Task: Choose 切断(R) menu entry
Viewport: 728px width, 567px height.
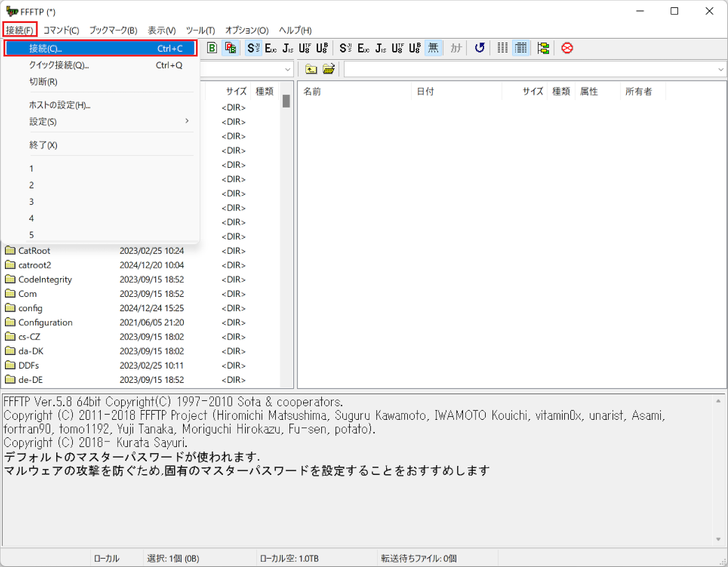Action: 101,81
